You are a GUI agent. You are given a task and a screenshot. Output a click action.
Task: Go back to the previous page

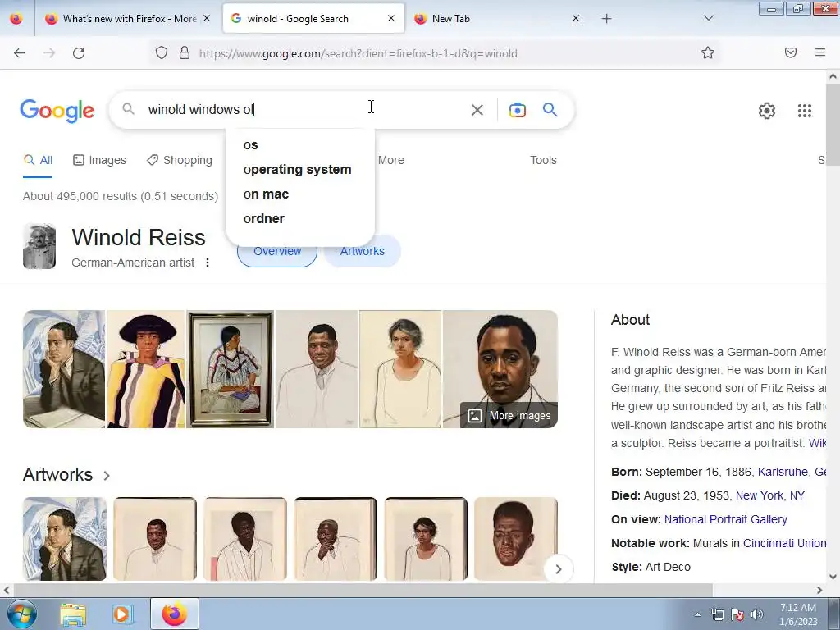(20, 53)
